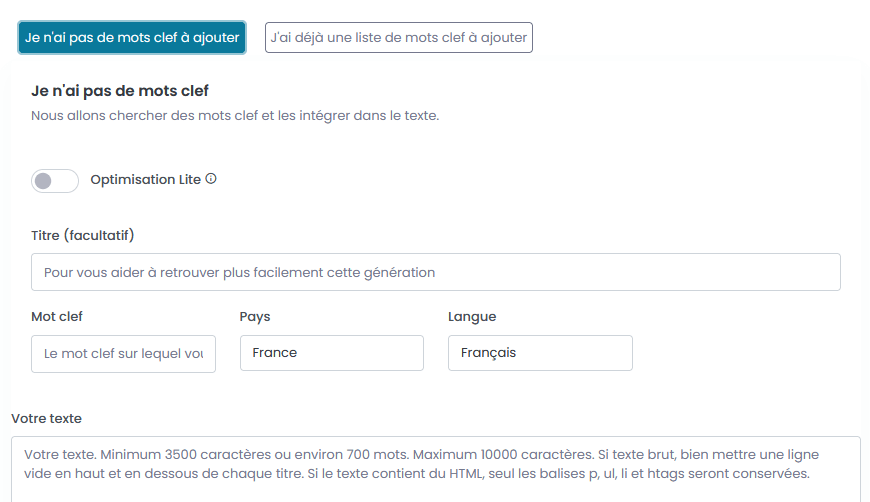Click the "Titre (facultatif)" field label
870x502 pixels.
pyautogui.click(x=83, y=236)
